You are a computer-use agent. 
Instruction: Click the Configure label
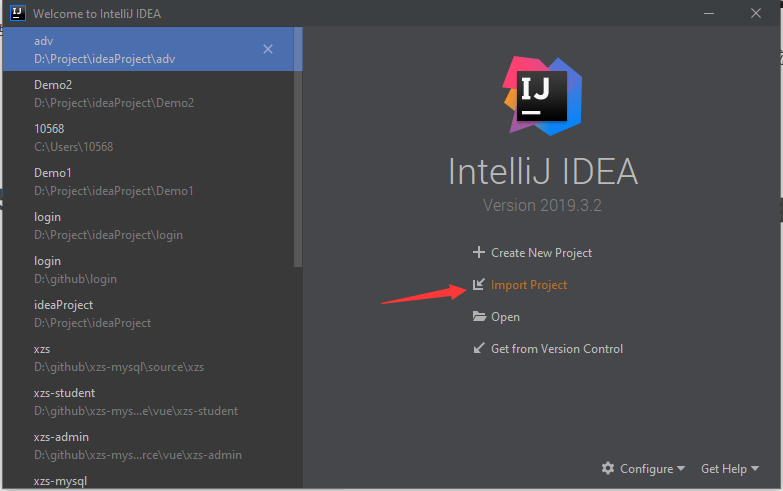pos(646,469)
